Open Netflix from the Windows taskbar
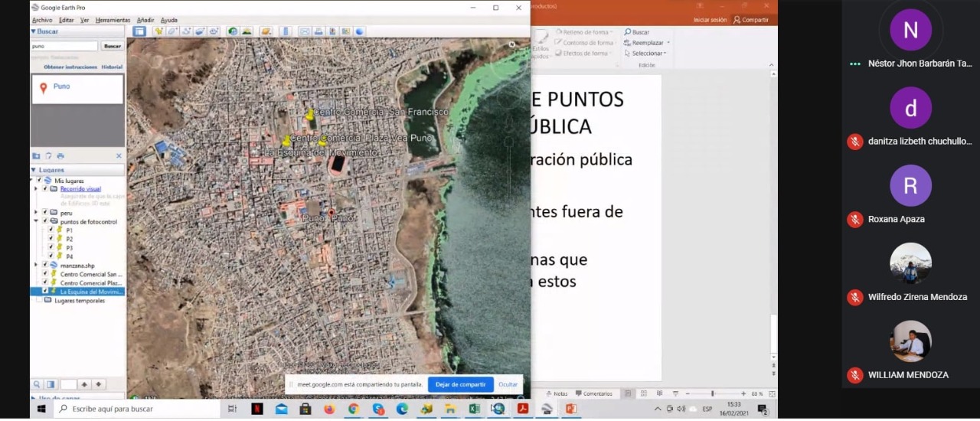Image resolution: width=980 pixels, height=421 pixels. 257,409
